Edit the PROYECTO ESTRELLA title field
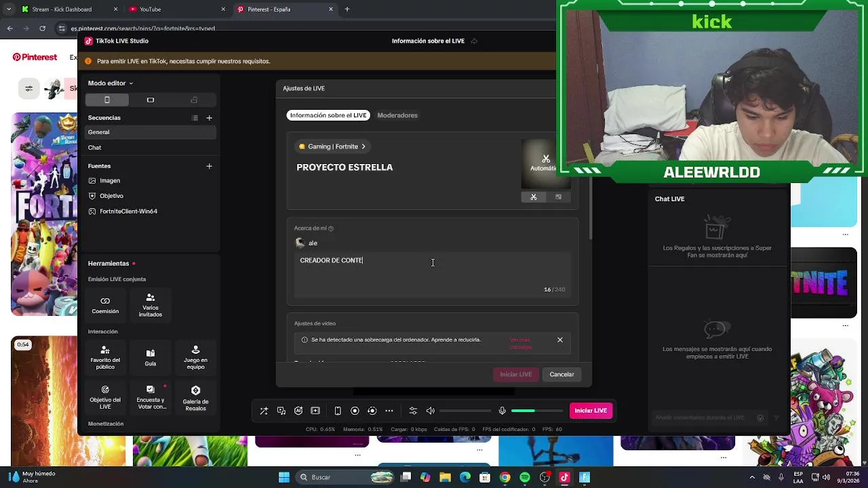Image resolution: width=868 pixels, height=488 pixels. pyautogui.click(x=344, y=167)
